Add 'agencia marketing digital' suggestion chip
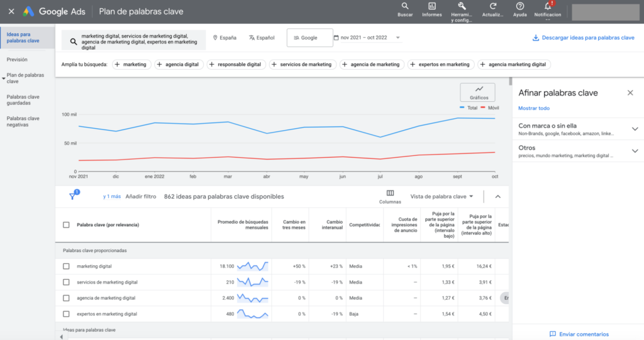This screenshot has height=340, width=644. coord(514,65)
